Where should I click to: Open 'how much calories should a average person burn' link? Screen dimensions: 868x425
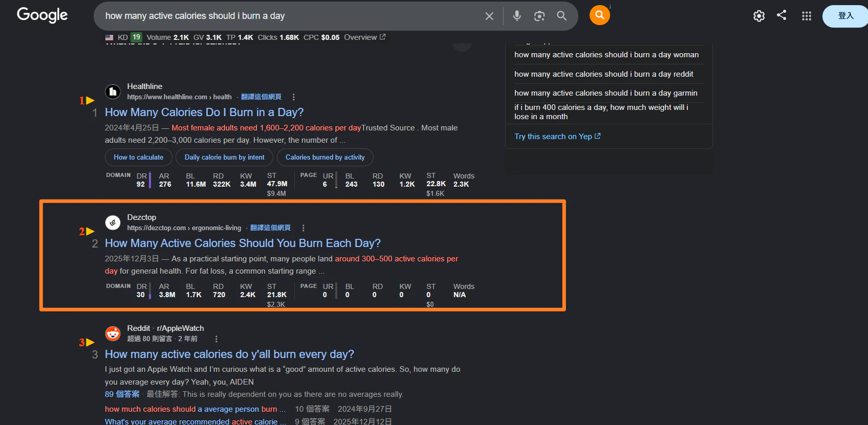[195, 409]
